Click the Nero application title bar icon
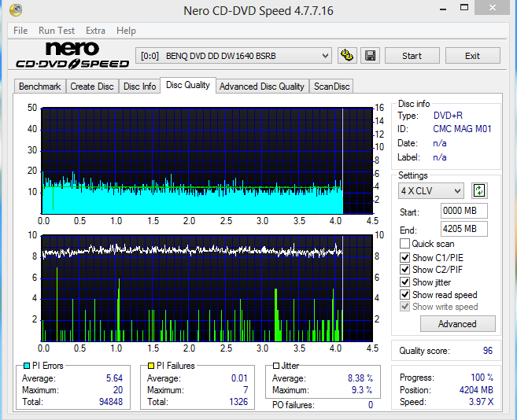The image size is (517, 420). click(x=16, y=10)
